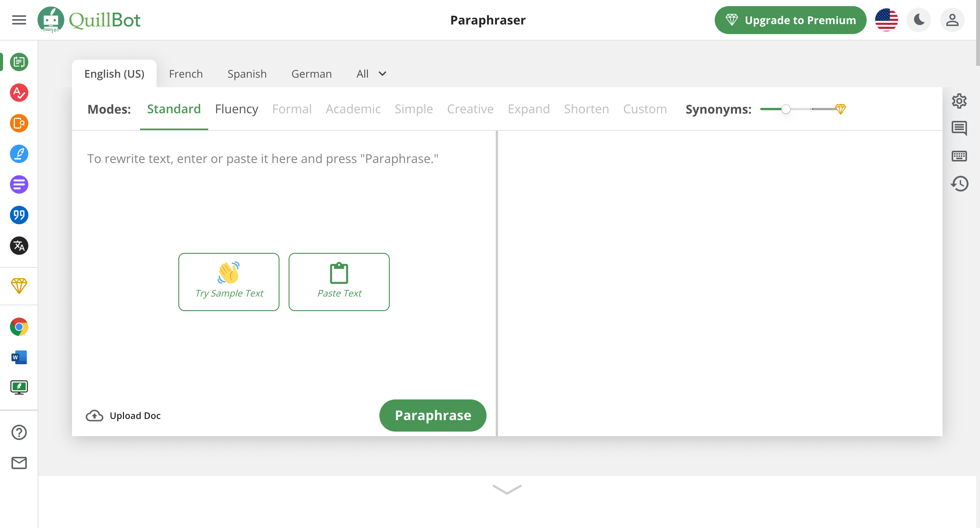Open the Chrome extension icon
The height and width of the screenshot is (528, 980).
coord(19,327)
